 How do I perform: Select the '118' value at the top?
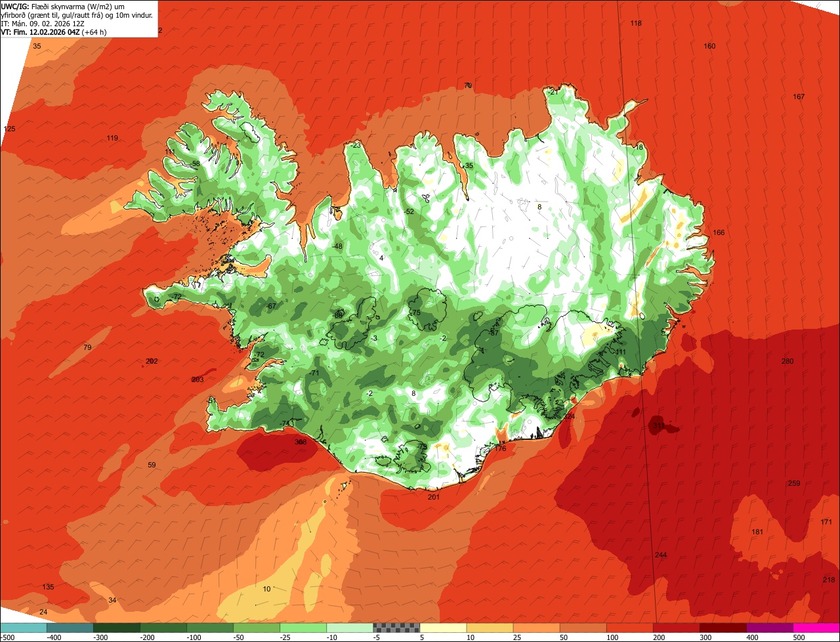coord(636,24)
